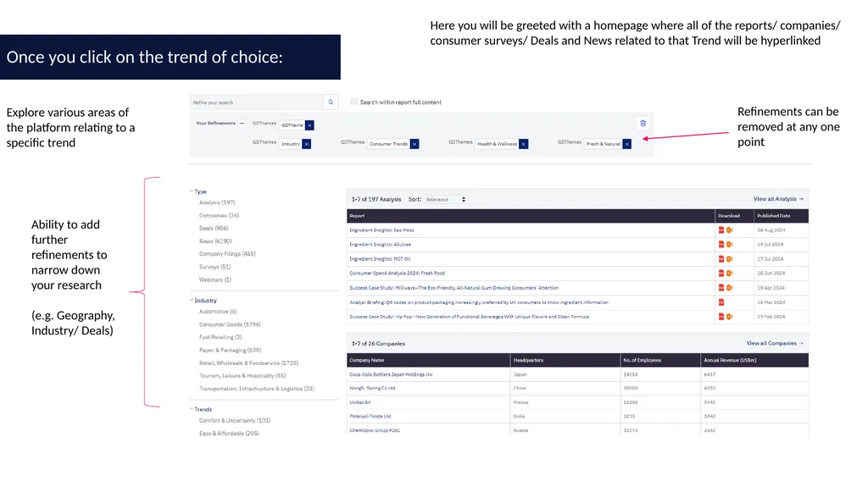Open Nongfu Spring Co Ltd company
868x487 pixels.
pyautogui.click(x=372, y=388)
